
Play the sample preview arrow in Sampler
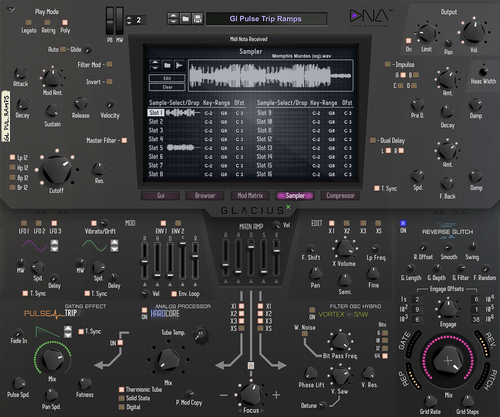tap(179, 65)
